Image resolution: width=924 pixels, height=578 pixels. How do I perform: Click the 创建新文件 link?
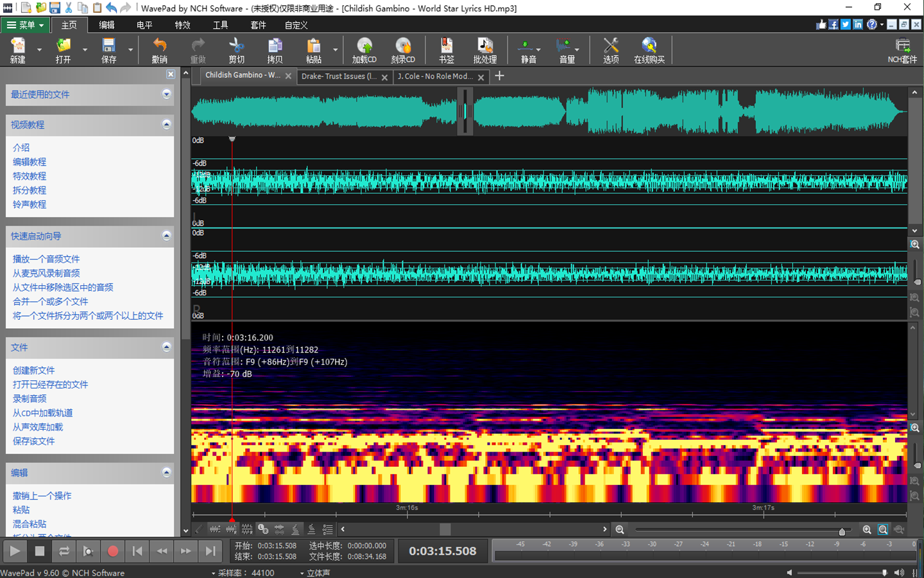point(33,371)
